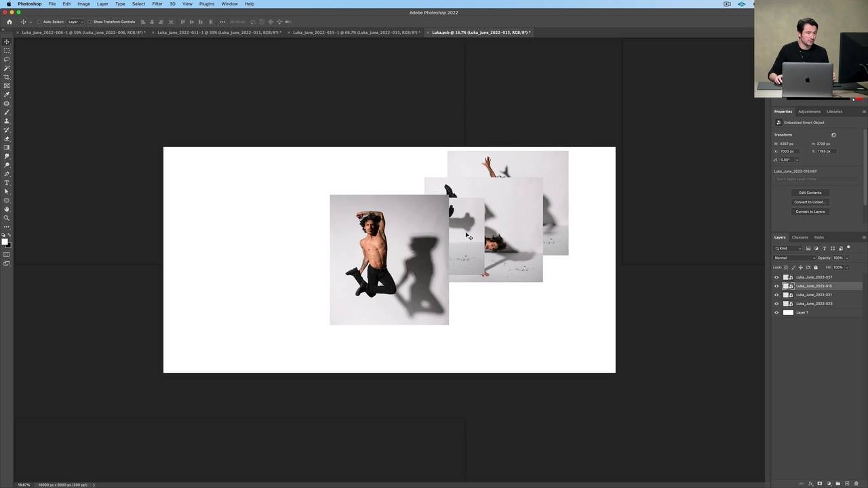Filter layers by shape layers icon
Viewport: 868px width, 488px height.
[x=833, y=249]
